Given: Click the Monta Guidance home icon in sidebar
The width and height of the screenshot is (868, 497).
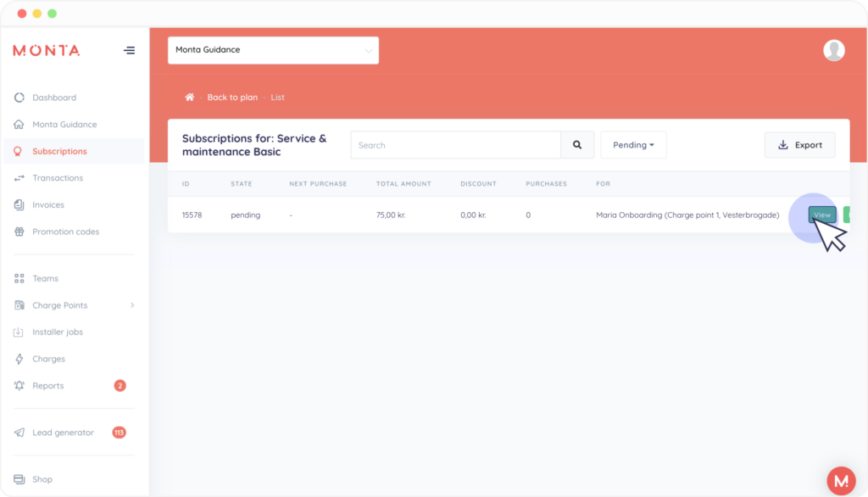Looking at the screenshot, I should tap(19, 124).
